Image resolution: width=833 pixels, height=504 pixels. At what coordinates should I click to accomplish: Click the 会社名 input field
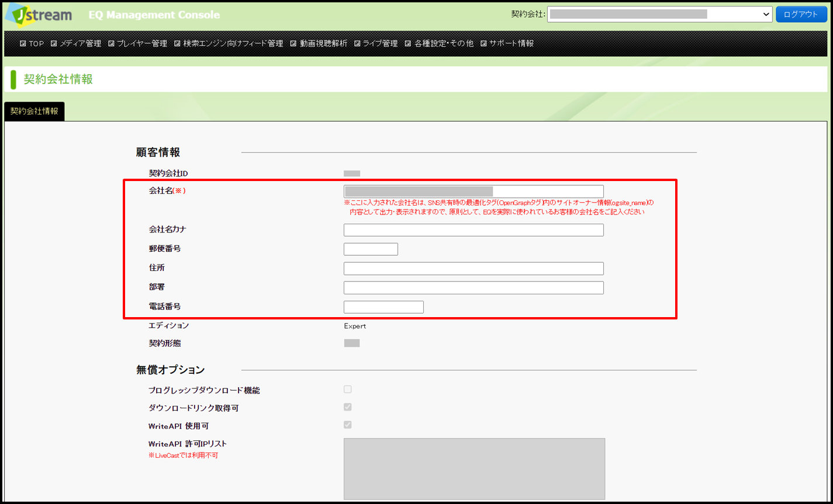473,192
